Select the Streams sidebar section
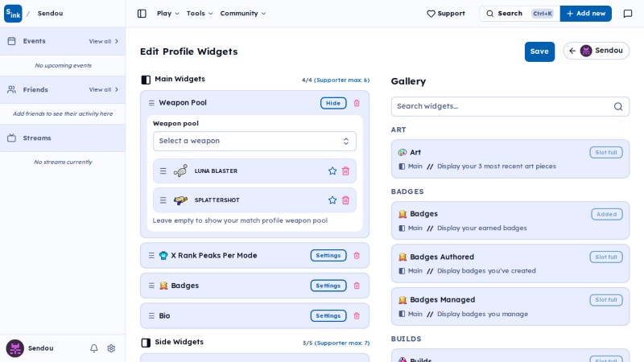This screenshot has width=644, height=362. pos(63,138)
